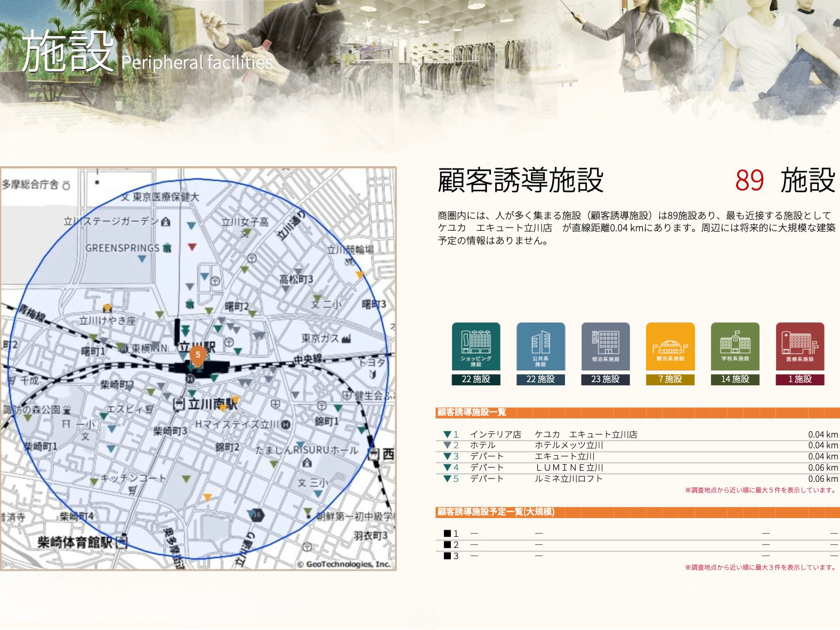The height and width of the screenshot is (630, 840).
Task: Click the "1 施設" count label
Action: 799,379
